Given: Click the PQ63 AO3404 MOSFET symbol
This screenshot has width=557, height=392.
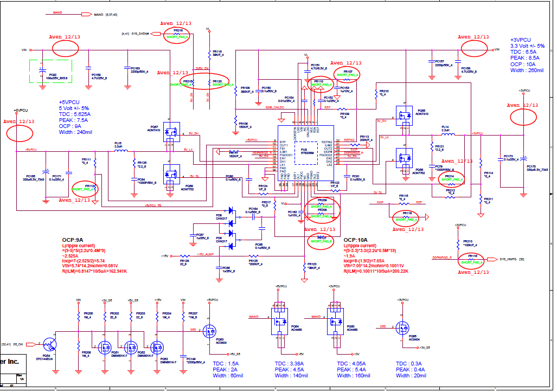Looking at the screenshot, I should [209, 331].
